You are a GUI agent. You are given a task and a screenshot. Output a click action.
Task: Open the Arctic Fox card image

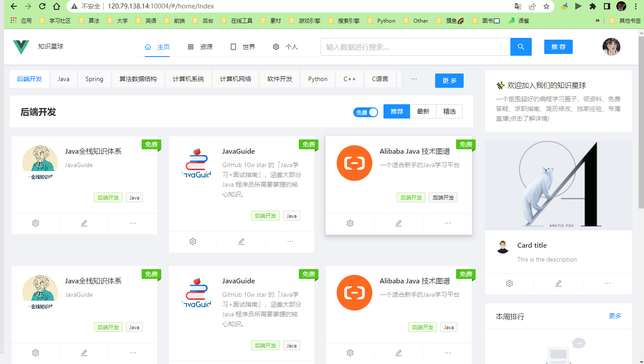click(x=558, y=185)
